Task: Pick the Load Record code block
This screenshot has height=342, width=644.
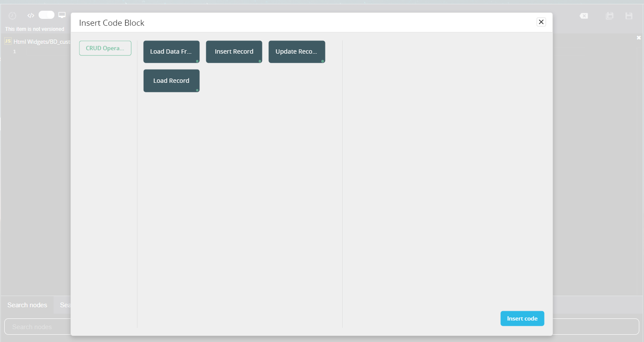Action: pos(171,81)
